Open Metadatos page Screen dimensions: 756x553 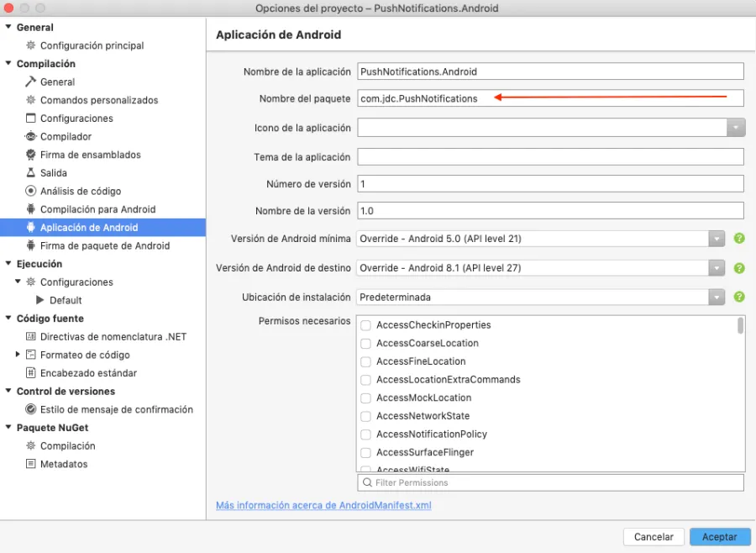pyautogui.click(x=64, y=464)
